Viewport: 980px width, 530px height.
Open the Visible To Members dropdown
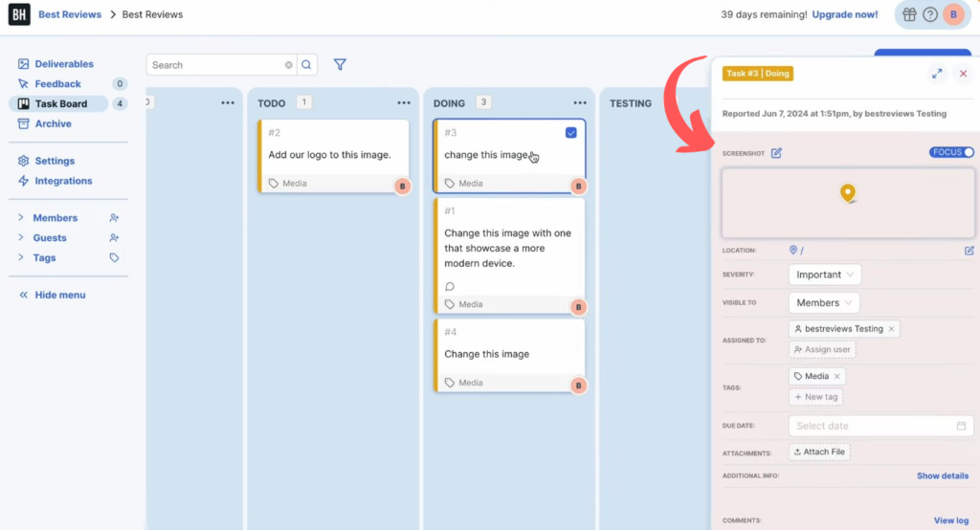(824, 303)
